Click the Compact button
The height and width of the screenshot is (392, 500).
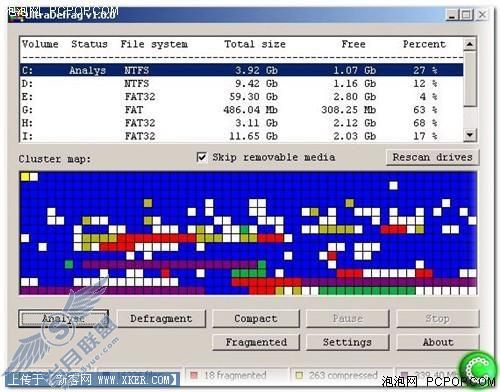[256, 319]
